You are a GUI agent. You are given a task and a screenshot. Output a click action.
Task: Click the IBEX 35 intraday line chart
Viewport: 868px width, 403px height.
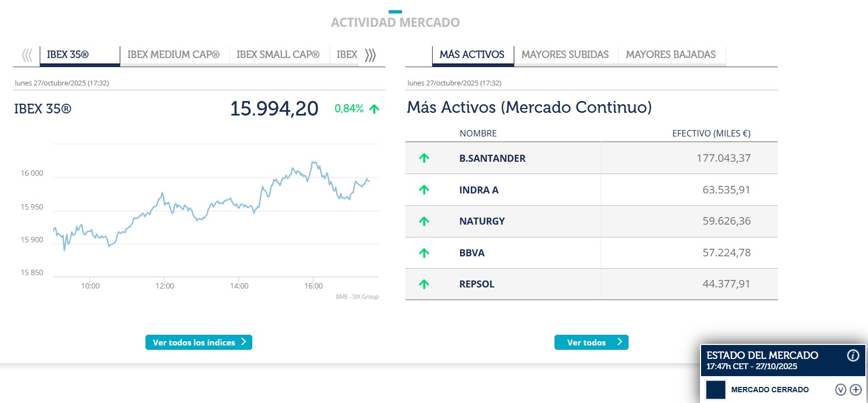215,210
